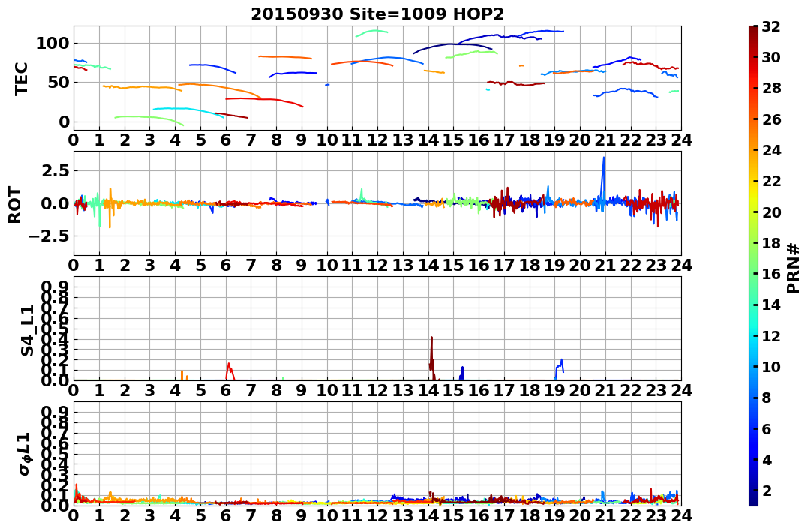808x532 pixels.
Task: Click colorbar tick label 16
Action: pyautogui.click(x=771, y=274)
